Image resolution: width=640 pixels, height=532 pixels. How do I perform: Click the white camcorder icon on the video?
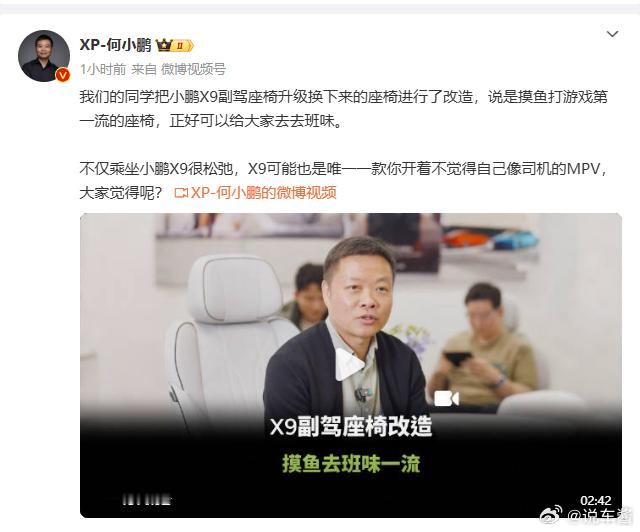(447, 398)
